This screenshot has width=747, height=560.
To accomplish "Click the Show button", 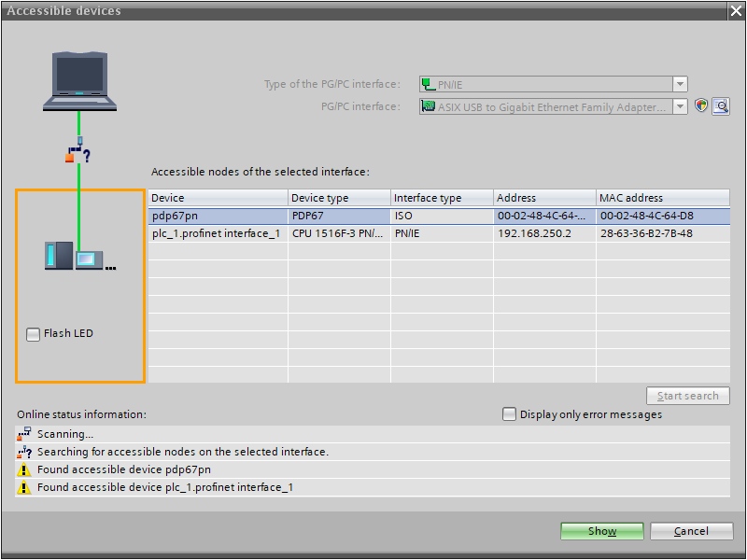I will click(601, 531).
